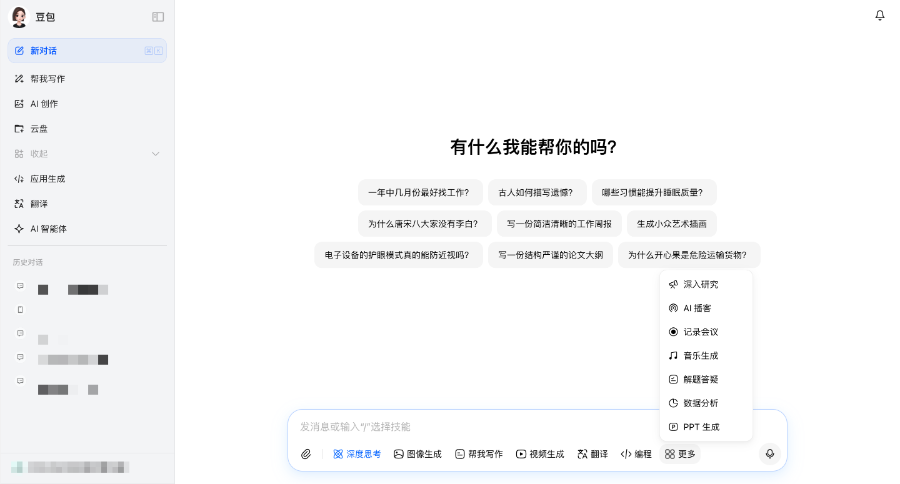Open 云盘 from the sidebar

[x=38, y=129]
